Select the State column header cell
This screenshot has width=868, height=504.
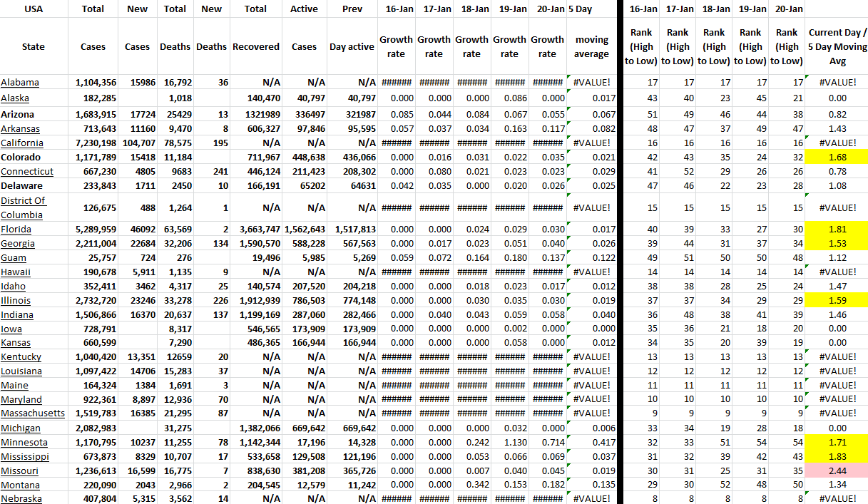pos(34,47)
